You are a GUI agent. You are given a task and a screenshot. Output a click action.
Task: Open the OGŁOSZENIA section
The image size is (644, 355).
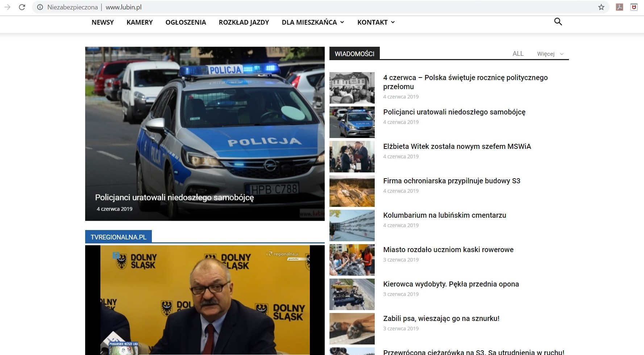coord(186,22)
